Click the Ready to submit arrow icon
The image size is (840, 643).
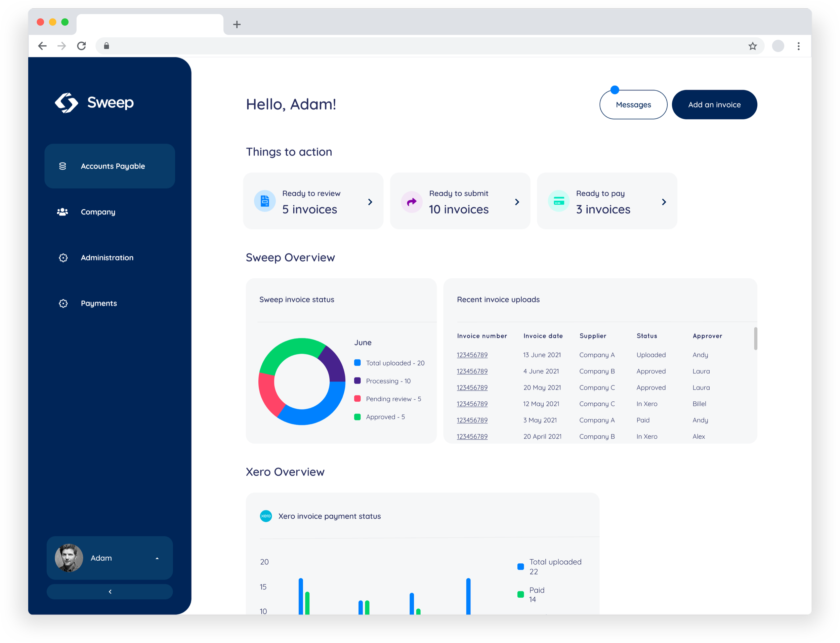[x=412, y=202]
